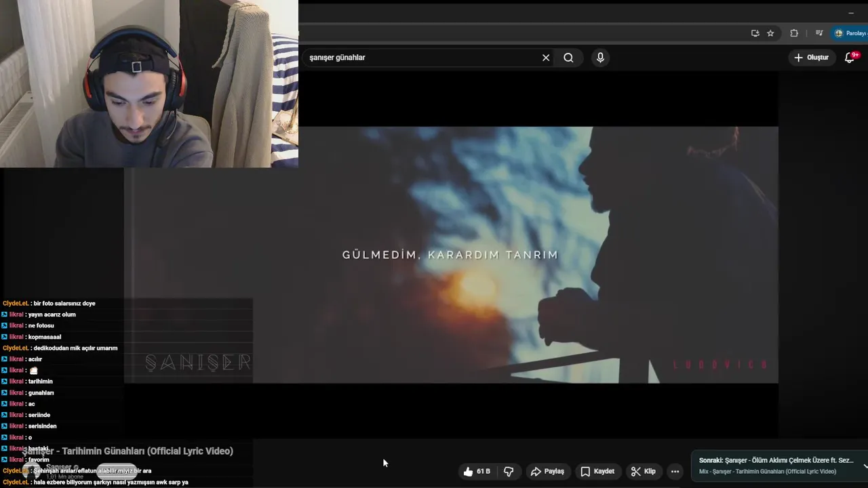Bookmark this page with the star icon
This screenshot has height=488, width=868.
770,33
